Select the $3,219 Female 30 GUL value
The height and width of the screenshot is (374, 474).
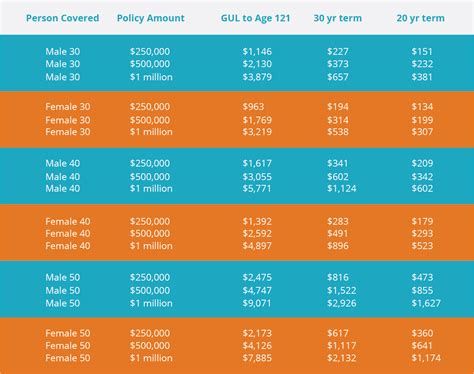[x=257, y=132]
